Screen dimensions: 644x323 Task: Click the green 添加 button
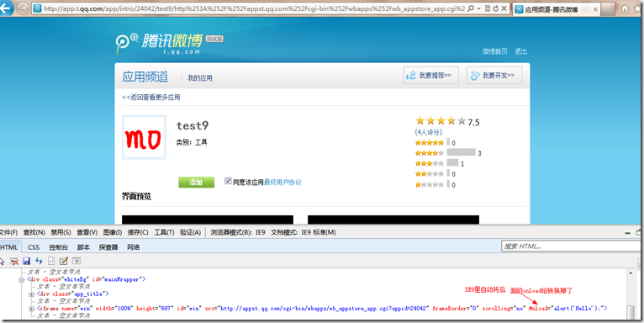(x=197, y=182)
